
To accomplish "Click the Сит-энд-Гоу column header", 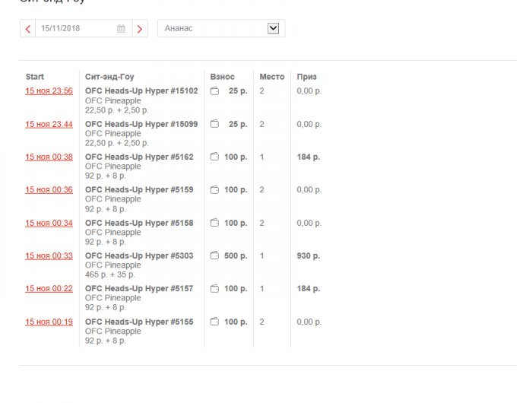I will coord(109,77).
